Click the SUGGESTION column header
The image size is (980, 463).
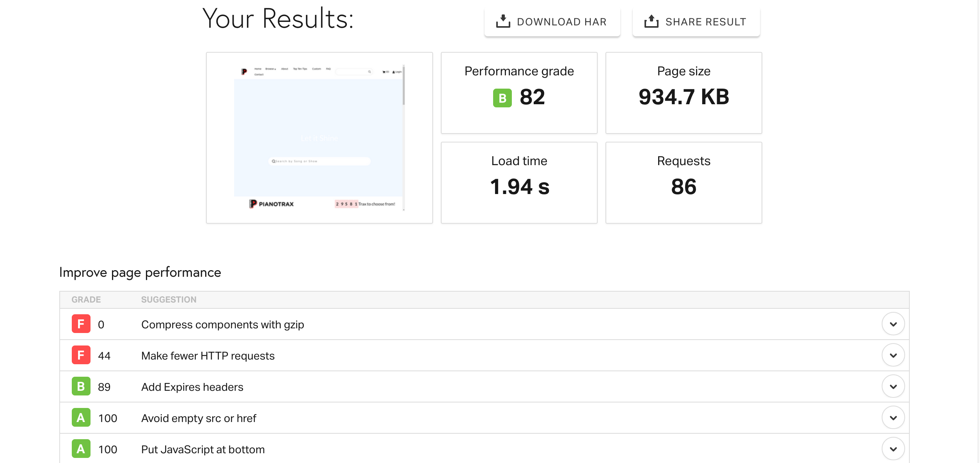tap(169, 300)
